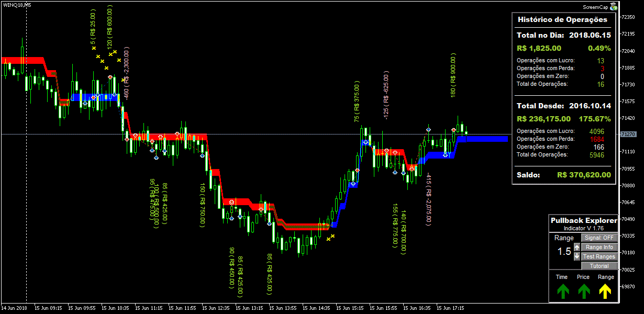Open Range Info in Pullback Explorer
644x314 pixels.
pos(599,247)
